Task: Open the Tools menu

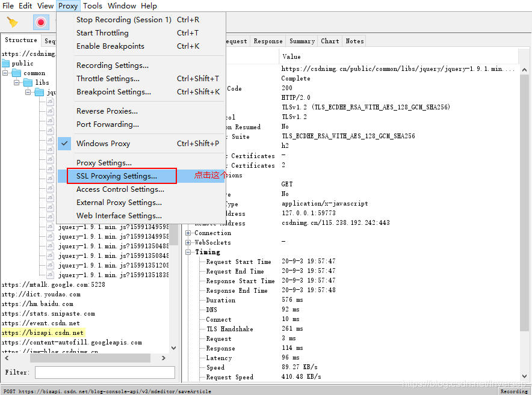Action: [x=93, y=6]
